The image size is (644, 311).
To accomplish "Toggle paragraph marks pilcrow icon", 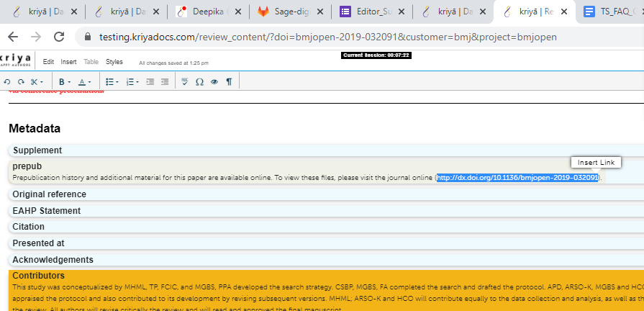I will pyautogui.click(x=229, y=82).
